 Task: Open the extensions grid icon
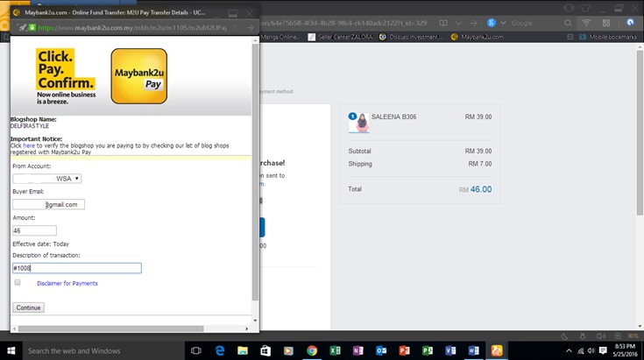[x=606, y=23]
